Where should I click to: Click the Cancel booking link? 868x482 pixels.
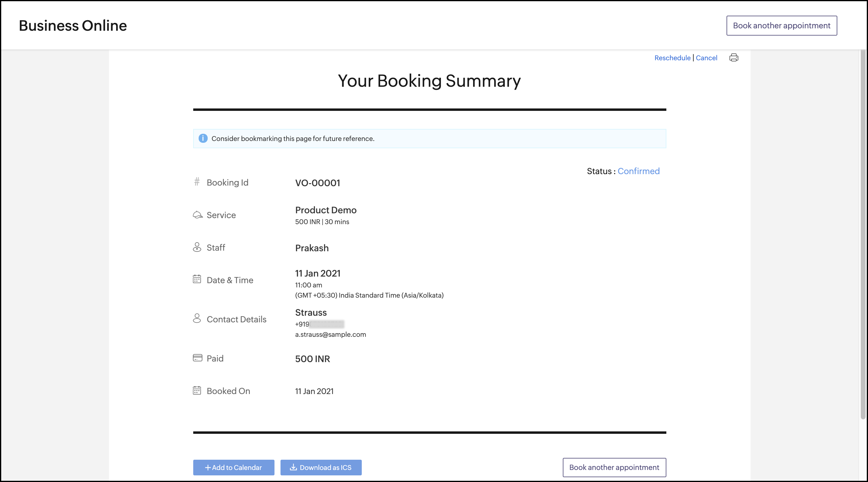[706, 58]
